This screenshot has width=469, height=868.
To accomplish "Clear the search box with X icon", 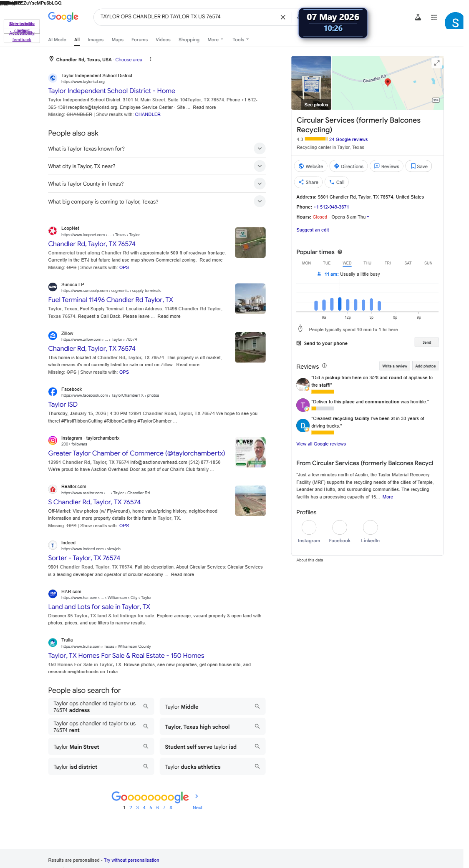I will [x=283, y=17].
